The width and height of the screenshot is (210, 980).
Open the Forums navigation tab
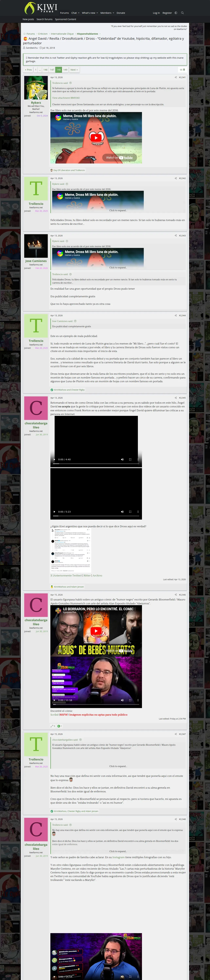point(64,13)
